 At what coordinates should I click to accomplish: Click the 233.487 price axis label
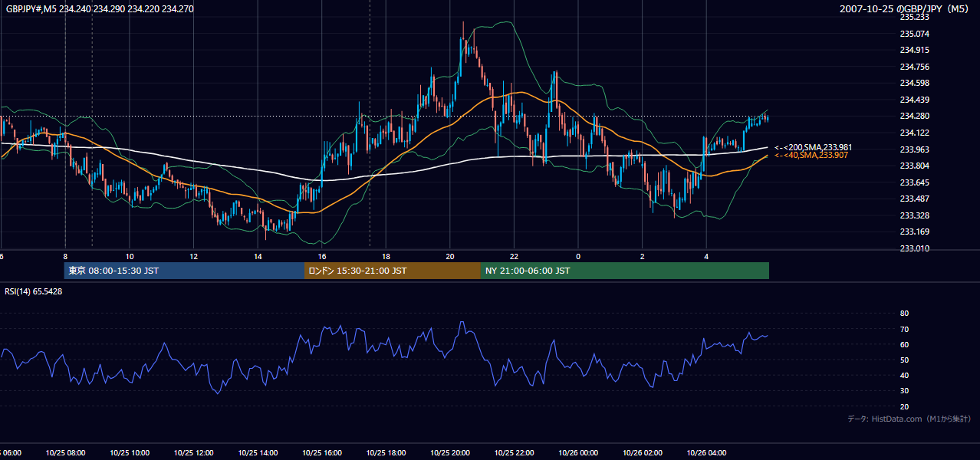(x=914, y=199)
